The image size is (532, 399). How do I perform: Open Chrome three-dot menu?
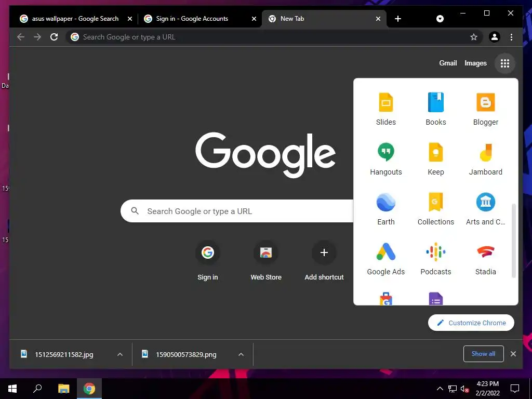pos(511,37)
